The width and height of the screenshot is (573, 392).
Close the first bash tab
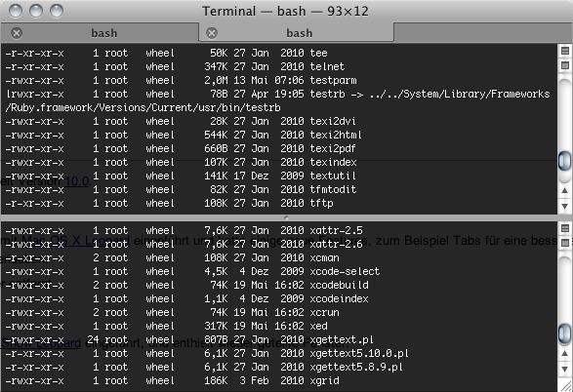pos(17,33)
